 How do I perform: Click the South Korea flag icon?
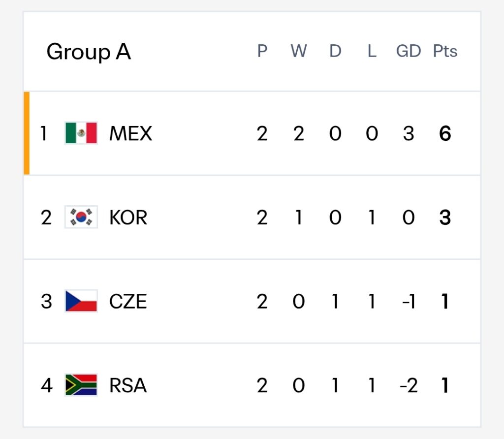[x=81, y=217]
